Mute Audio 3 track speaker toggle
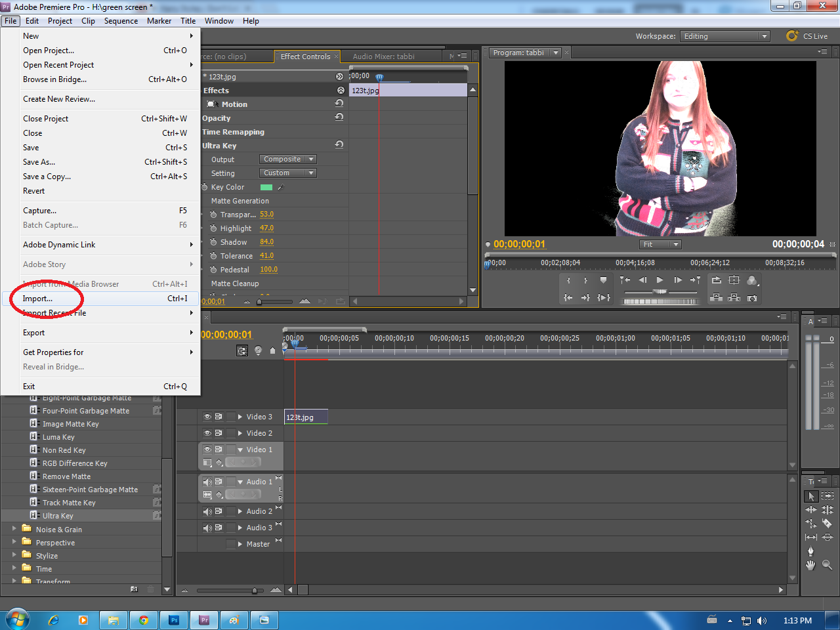The width and height of the screenshot is (840, 630). click(x=207, y=528)
